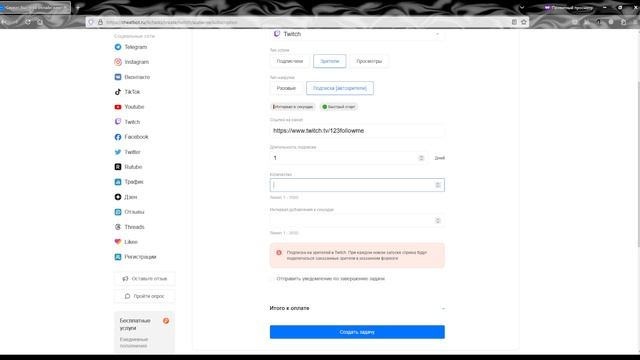Screen dimensions: 640x360
Task: Select the Отзывы sidebar icon
Action: point(118,212)
